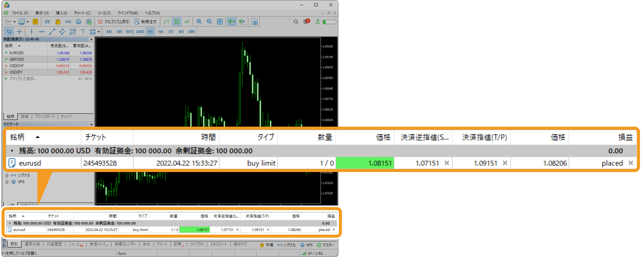Open ティック tab in Market Watch
Screen dimensions: 644x257
tap(66, 117)
